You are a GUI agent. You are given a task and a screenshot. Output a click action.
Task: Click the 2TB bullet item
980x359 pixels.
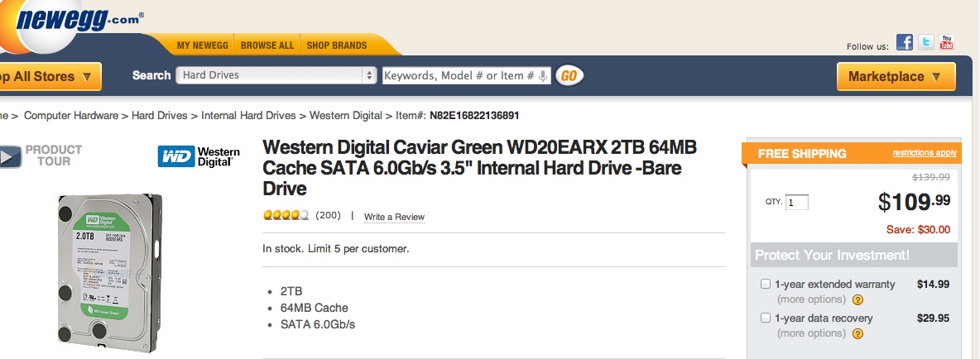pos(291,291)
